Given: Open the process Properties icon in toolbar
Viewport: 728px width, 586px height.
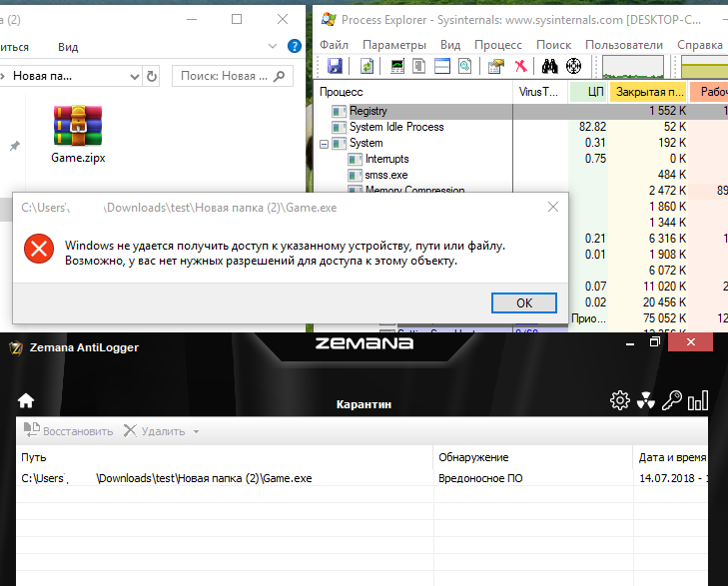Looking at the screenshot, I should pyautogui.click(x=496, y=66).
